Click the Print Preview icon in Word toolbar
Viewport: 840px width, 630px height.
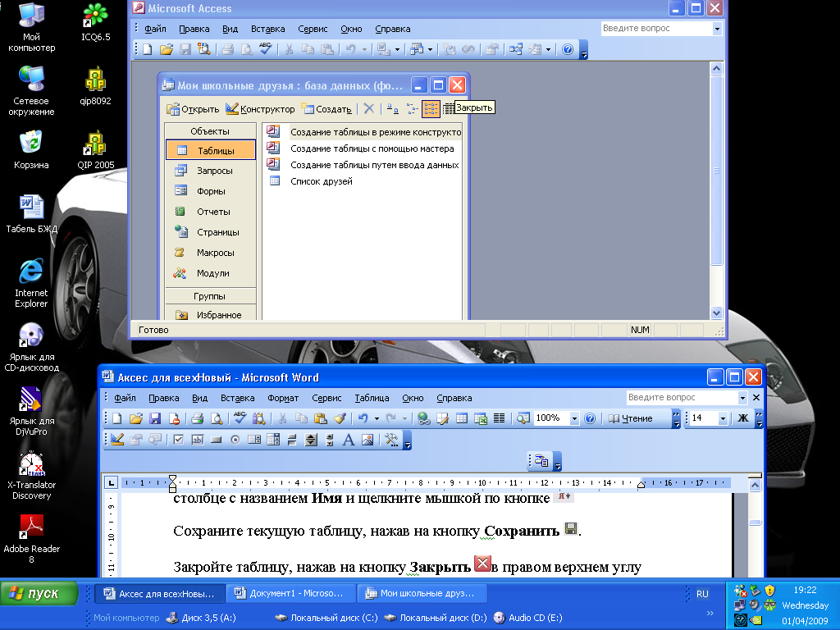point(217,418)
